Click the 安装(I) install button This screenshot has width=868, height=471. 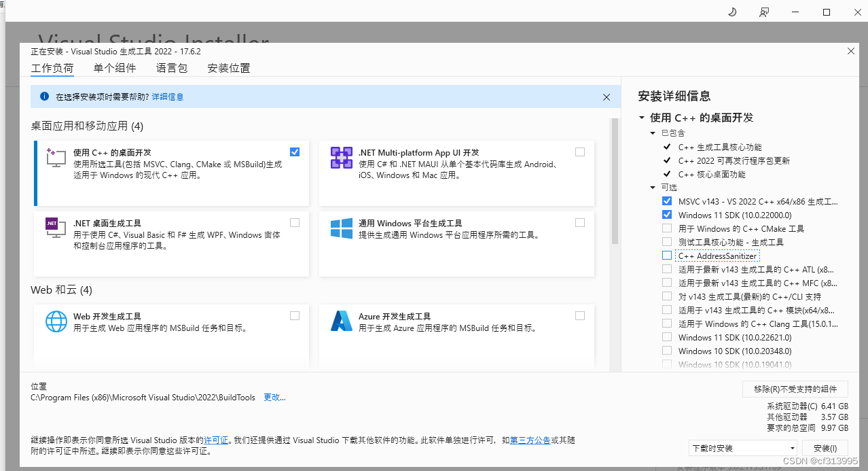pyautogui.click(x=825, y=449)
